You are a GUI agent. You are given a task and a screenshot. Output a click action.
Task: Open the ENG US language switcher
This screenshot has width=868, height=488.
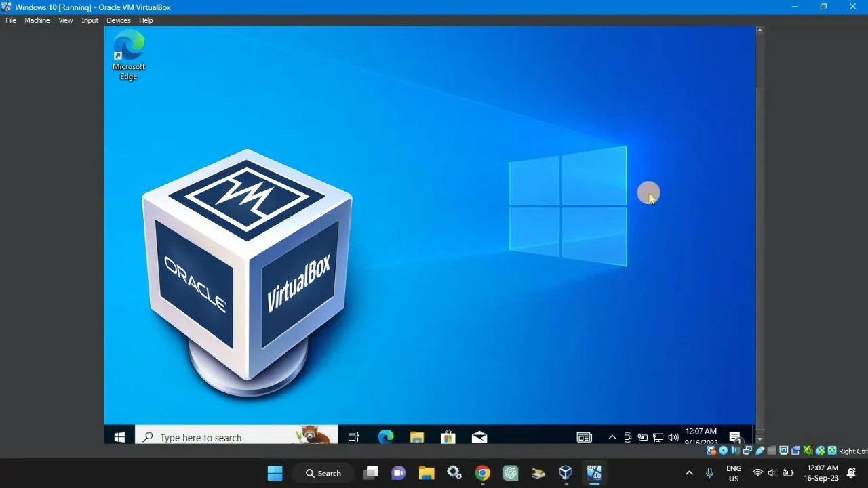pos(734,473)
